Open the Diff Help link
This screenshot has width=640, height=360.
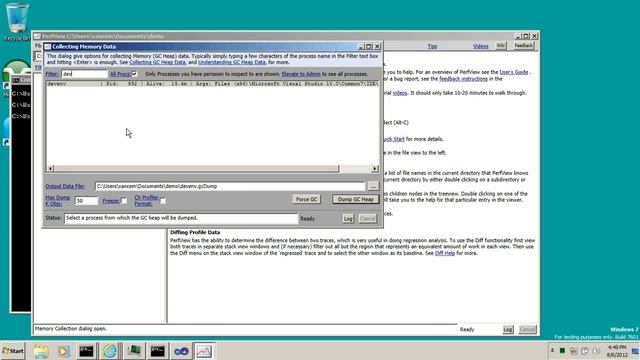(x=444, y=253)
